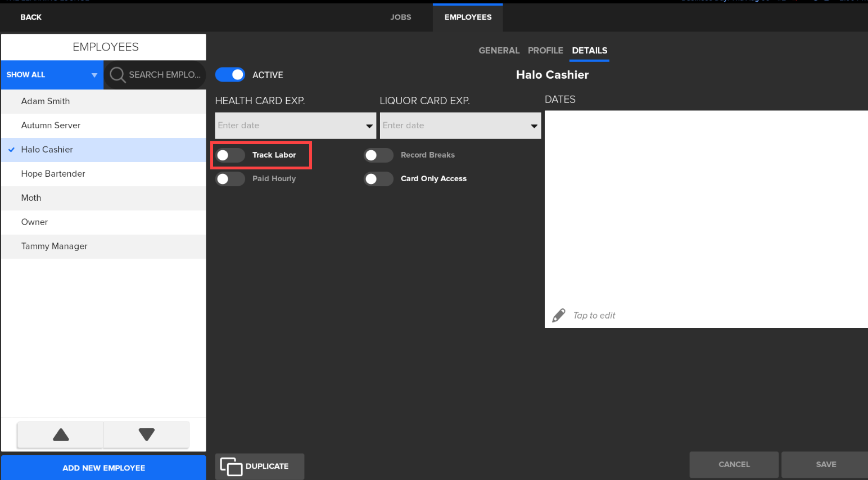This screenshot has width=868, height=480.
Task: Expand the Liquor Card Exp. date picker
Action: click(534, 126)
